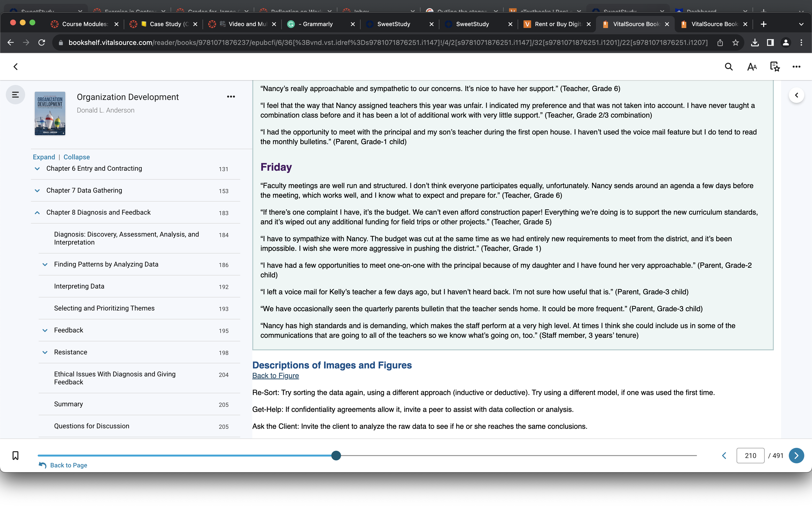Viewport: 812px width, 507px height.
Task: Expand the right side panel chevron
Action: 796,95
